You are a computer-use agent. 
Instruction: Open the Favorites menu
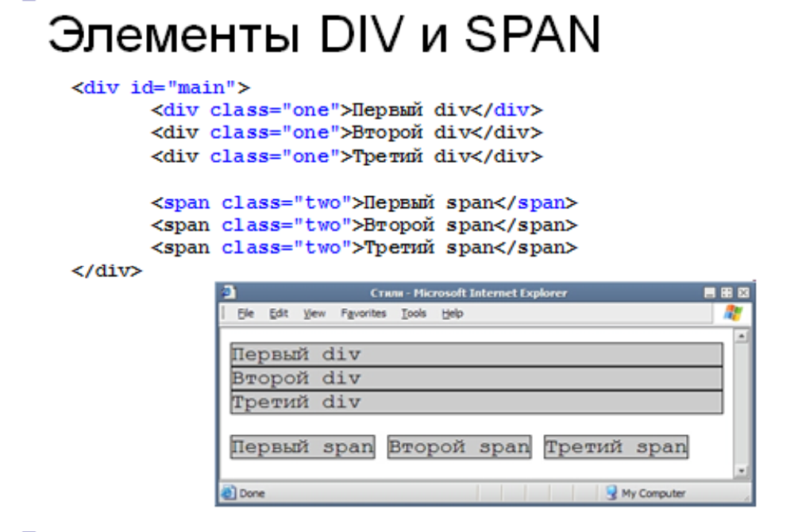coord(364,314)
